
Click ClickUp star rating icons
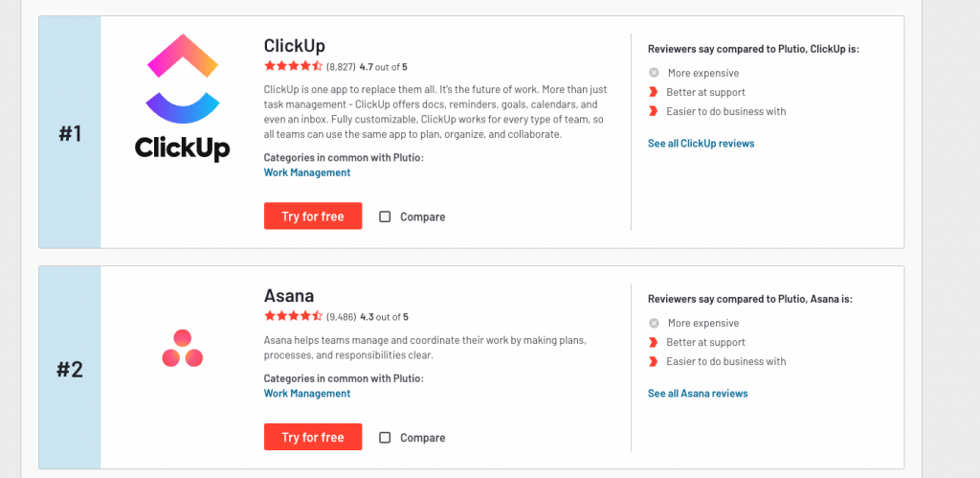pos(293,66)
